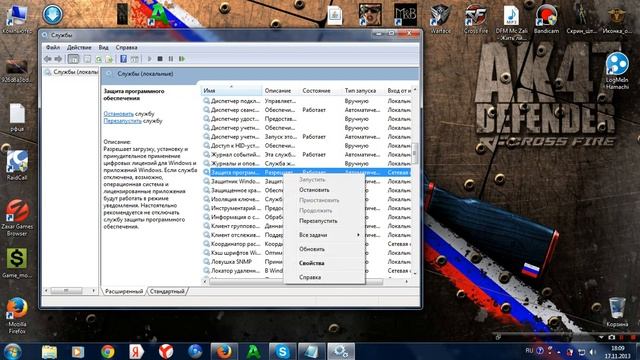Click the Restart service toolbar icon

coord(182,59)
